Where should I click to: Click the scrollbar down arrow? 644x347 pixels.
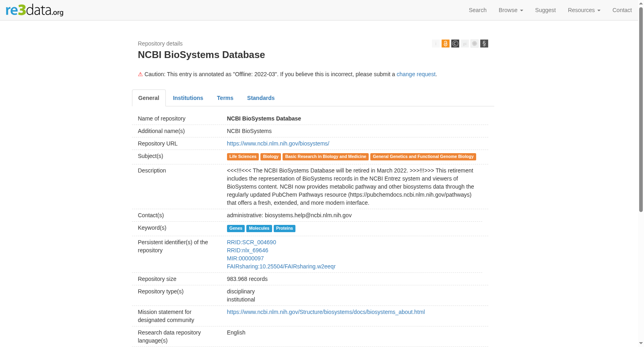pos(641,343)
